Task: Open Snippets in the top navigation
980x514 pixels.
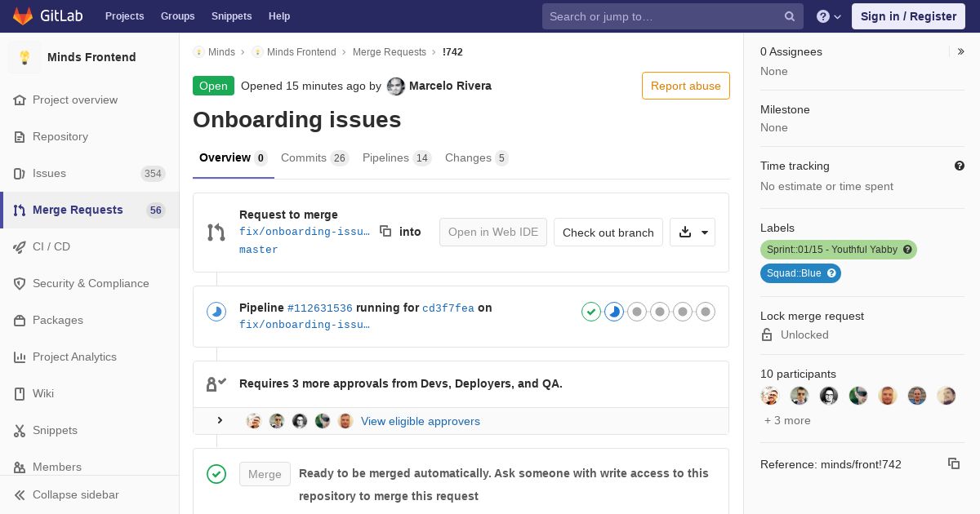Action: [x=232, y=16]
